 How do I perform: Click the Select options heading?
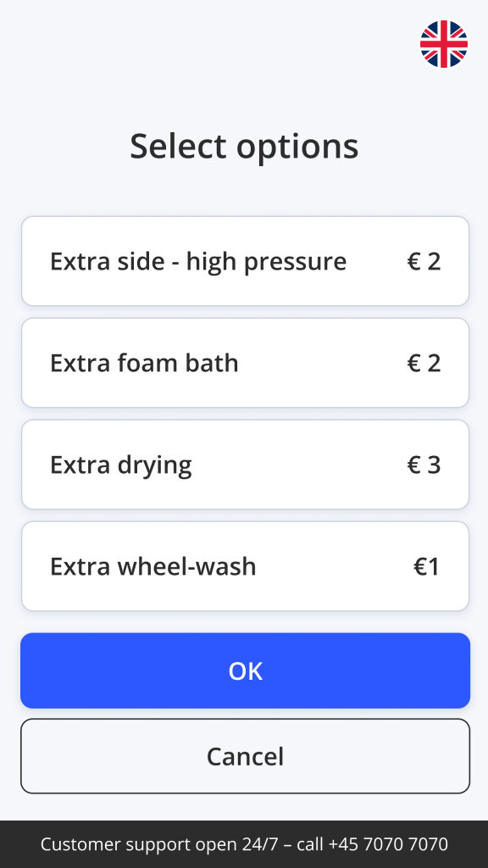[244, 147]
